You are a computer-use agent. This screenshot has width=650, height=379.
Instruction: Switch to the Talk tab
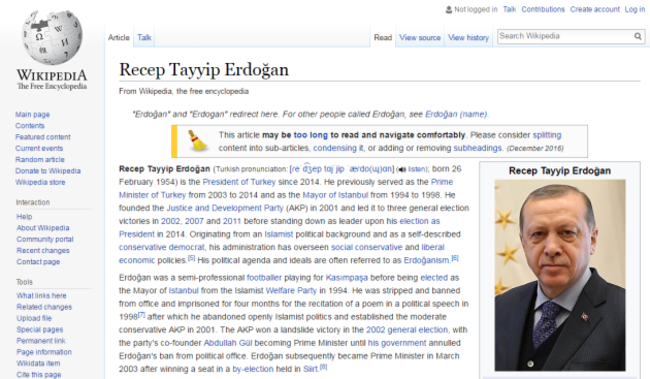(x=144, y=37)
